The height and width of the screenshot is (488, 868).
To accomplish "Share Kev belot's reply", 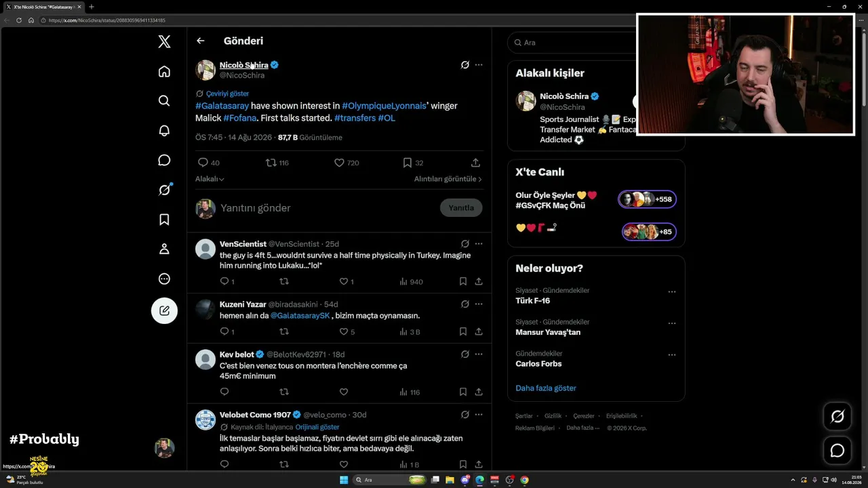I will coord(479,392).
